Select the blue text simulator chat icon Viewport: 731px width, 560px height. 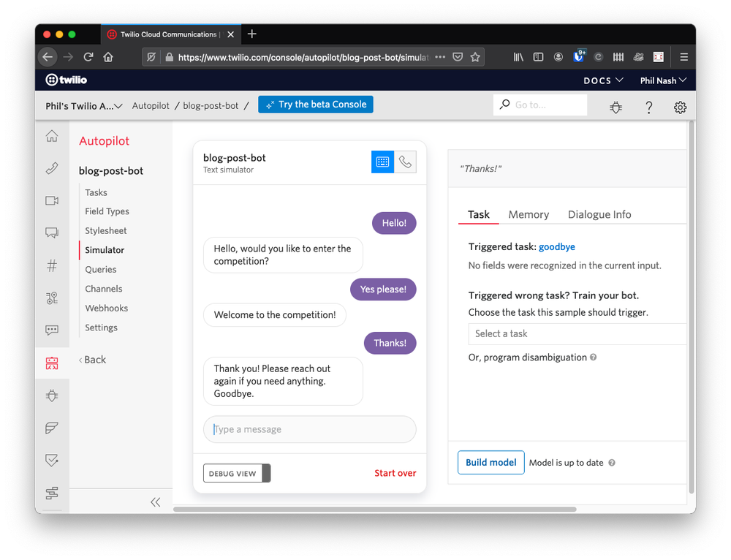[x=382, y=162]
